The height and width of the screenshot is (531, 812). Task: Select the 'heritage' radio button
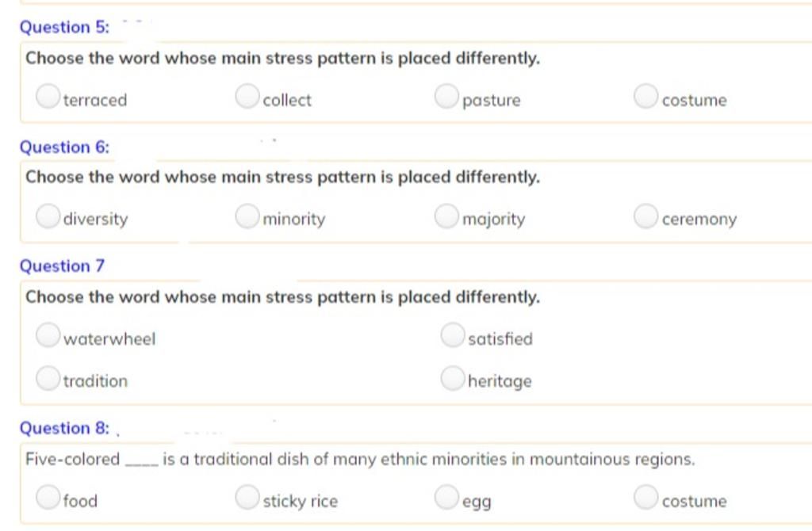[453, 378]
